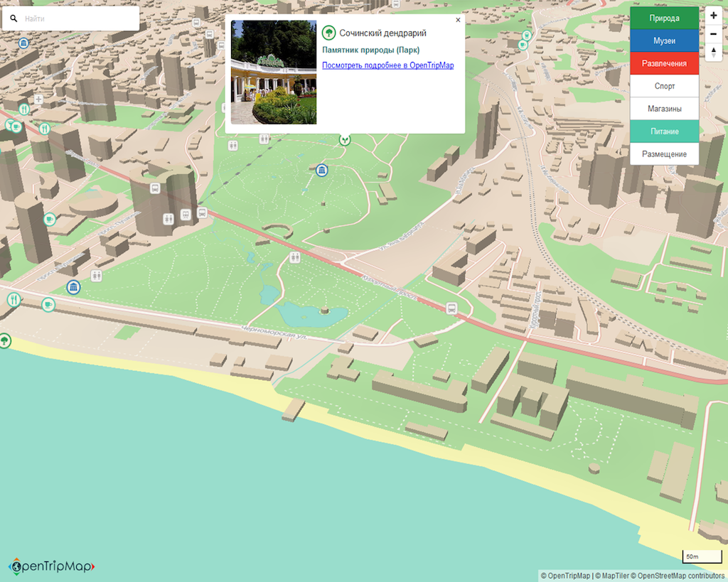This screenshot has width=728, height=582.
Task: Enable the Размещение accommodation filter
Action: pyautogui.click(x=664, y=154)
